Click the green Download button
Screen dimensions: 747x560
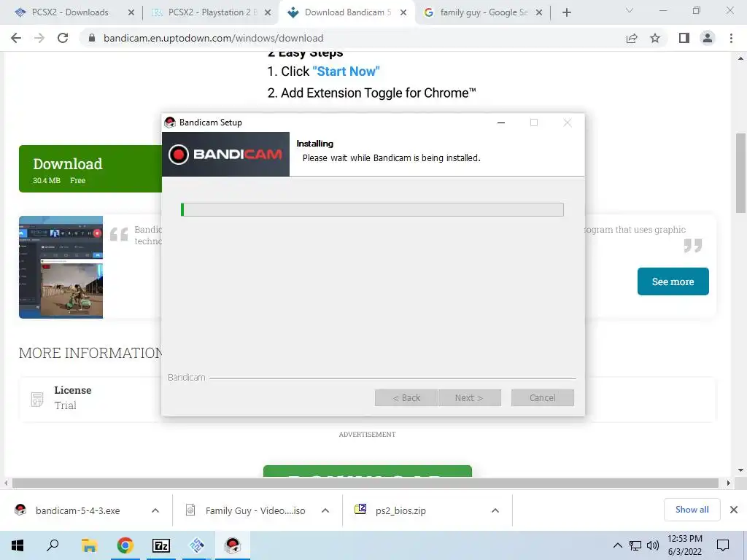90,169
